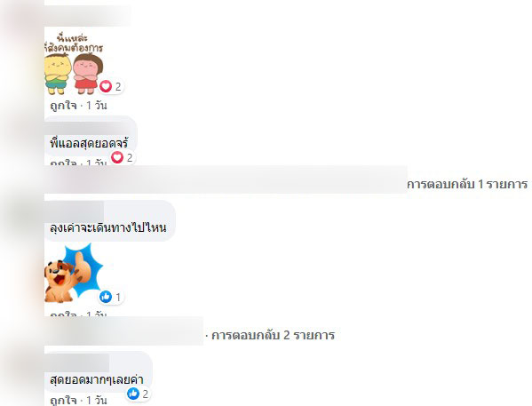Open 1 วัน timestamp of สุดยอดมากๆเลยค่า comment
Image resolution: width=532 pixels, height=406 pixels.
coord(96,401)
